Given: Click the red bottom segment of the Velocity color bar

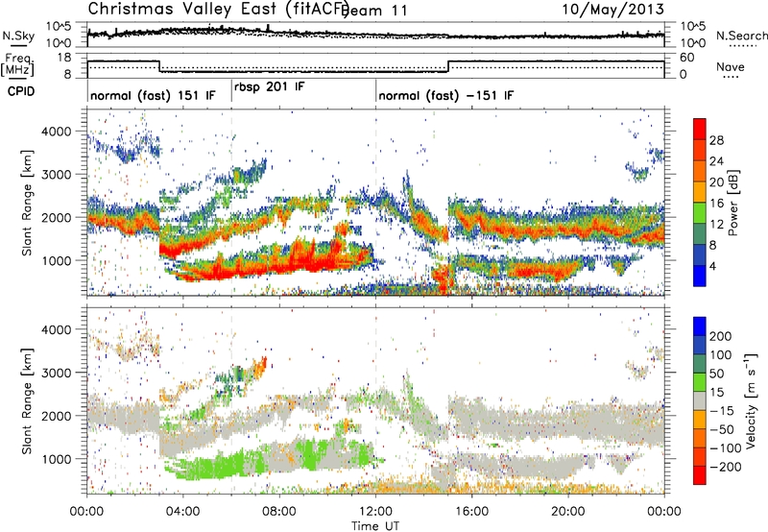Looking at the screenshot, I should (700, 475).
